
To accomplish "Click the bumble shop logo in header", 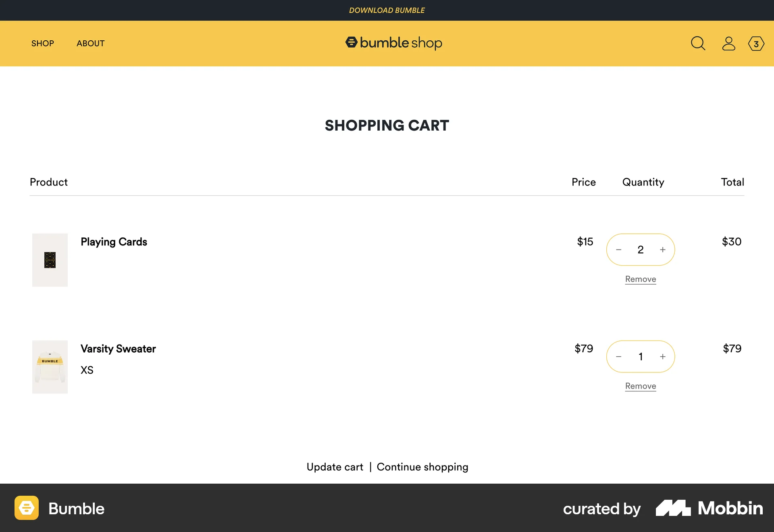I will [x=394, y=43].
